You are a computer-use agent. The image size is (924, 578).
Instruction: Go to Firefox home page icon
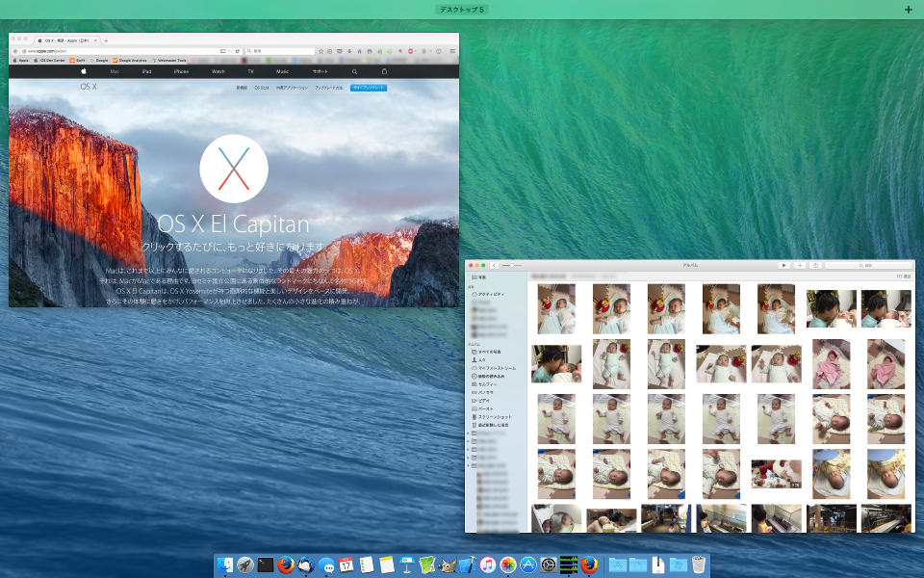(x=359, y=51)
